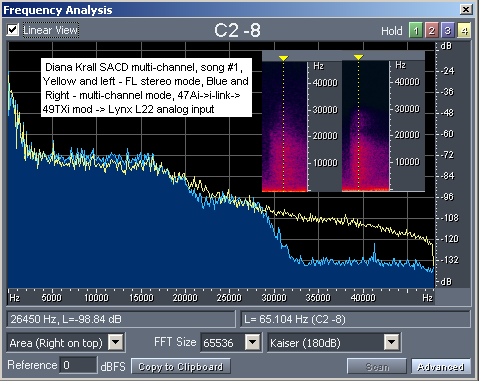Viewport: 479px width, 381px height.
Task: Click the yellow Hold 4 button
Action: 464,31
